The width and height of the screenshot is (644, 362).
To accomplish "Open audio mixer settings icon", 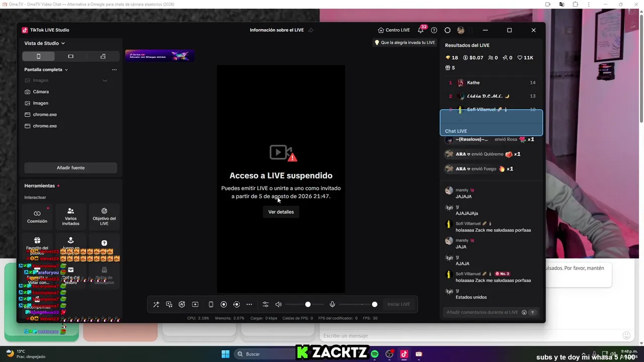I will pos(266,304).
